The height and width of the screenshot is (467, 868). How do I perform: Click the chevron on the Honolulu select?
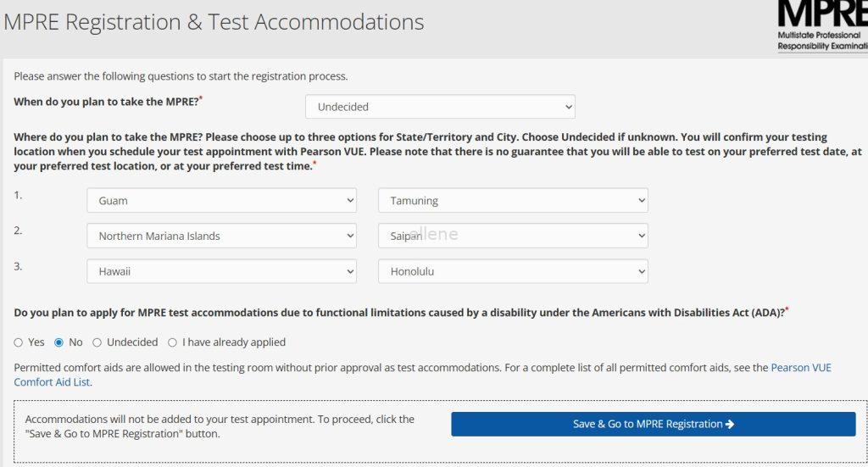pyautogui.click(x=640, y=271)
